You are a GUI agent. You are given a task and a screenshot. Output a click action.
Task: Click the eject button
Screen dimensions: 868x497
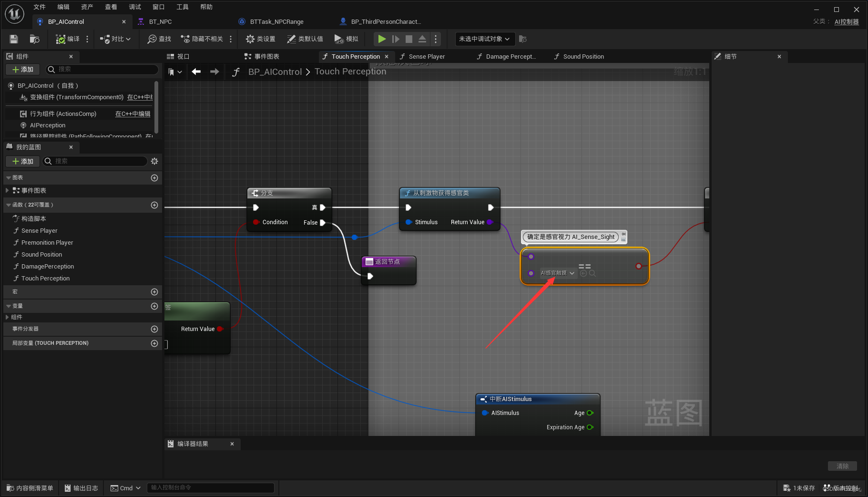click(x=422, y=39)
